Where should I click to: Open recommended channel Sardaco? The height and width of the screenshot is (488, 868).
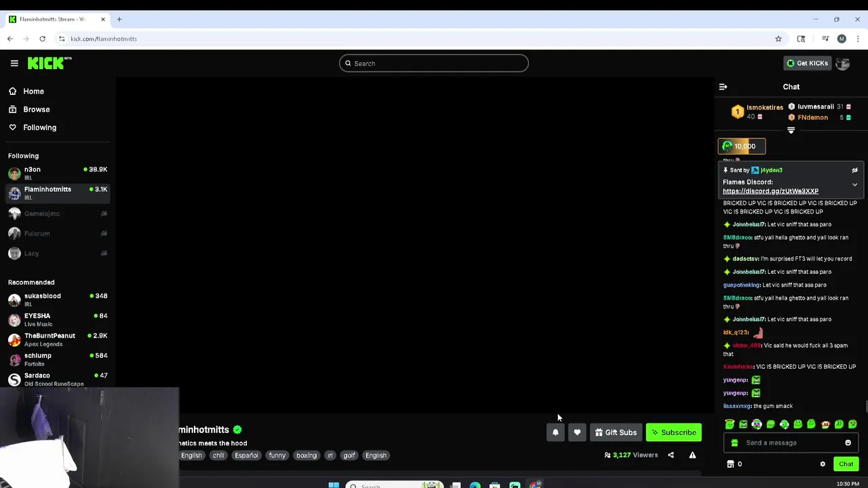tap(58, 379)
